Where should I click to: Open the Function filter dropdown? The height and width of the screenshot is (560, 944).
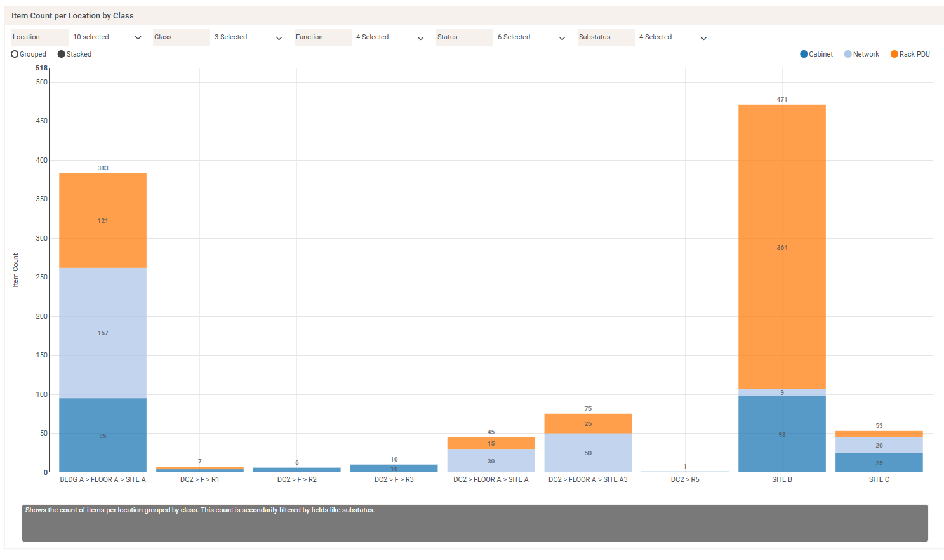(x=389, y=37)
